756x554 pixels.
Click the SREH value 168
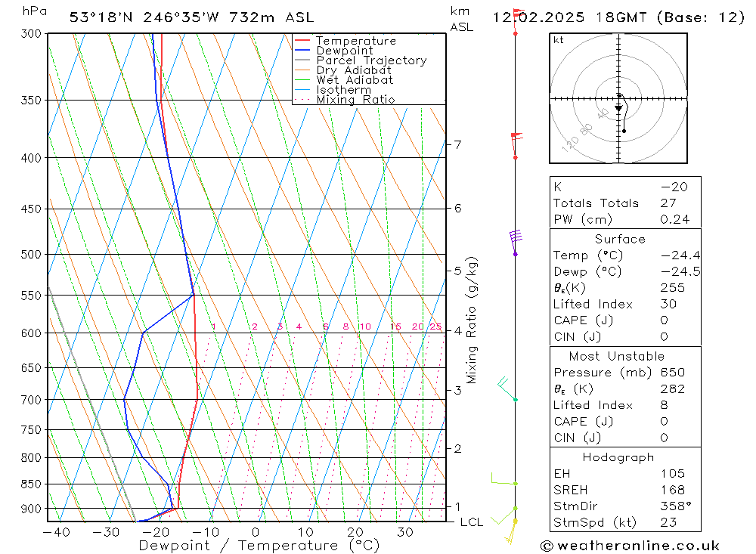point(673,490)
